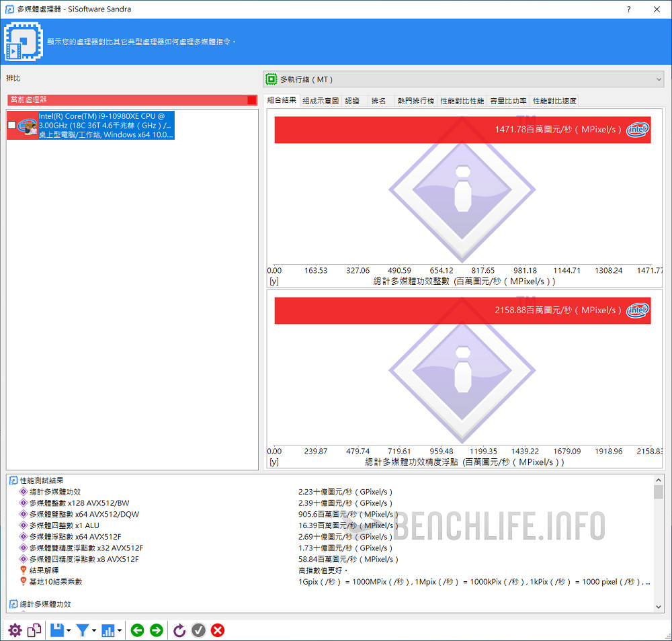Switch to the 熱門排行榜 tab
The width and height of the screenshot is (672, 641).
pyautogui.click(x=415, y=101)
